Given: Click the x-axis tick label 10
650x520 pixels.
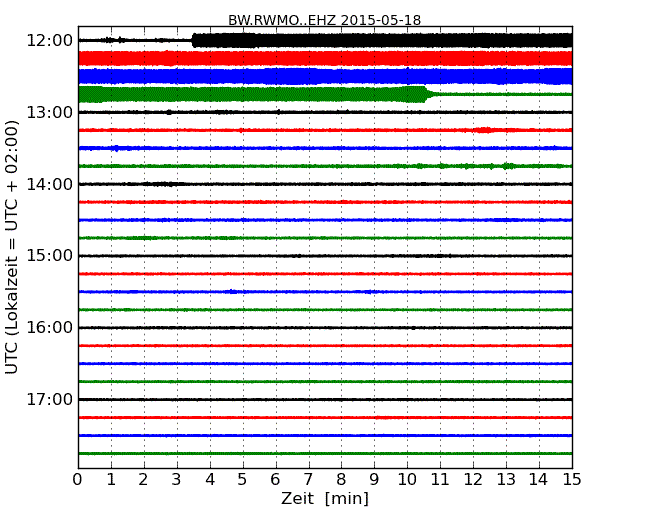Looking at the screenshot, I should 407,480.
